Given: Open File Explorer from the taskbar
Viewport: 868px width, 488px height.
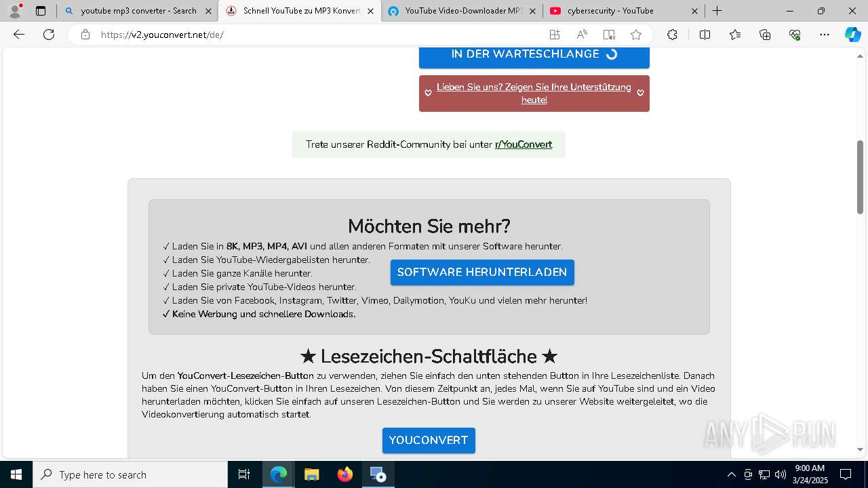Looking at the screenshot, I should click(311, 474).
